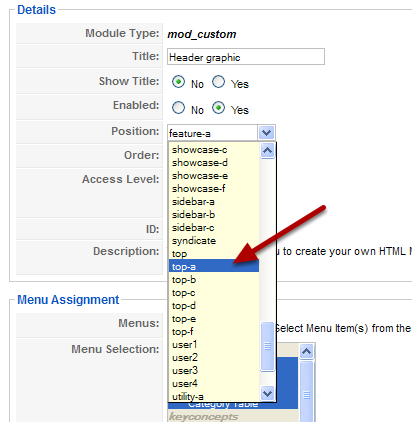Choose user1 from the dropdown list

click(214, 345)
